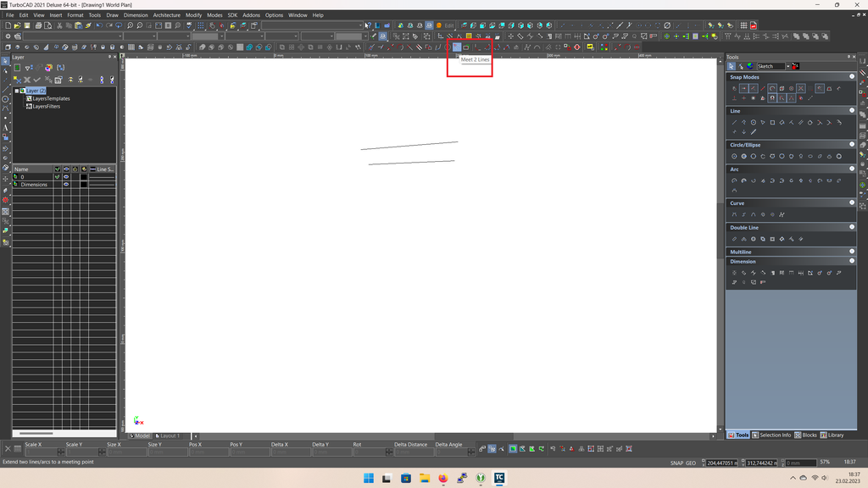868x488 pixels.
Task: Collapse the Layer (2) tree node
Action: coord(16,91)
